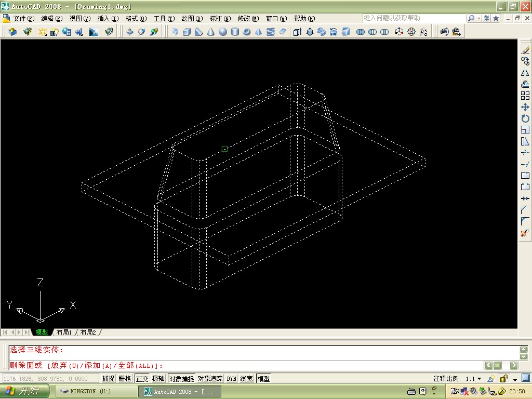Toggle 模型 model space button in status bar

(x=263, y=378)
